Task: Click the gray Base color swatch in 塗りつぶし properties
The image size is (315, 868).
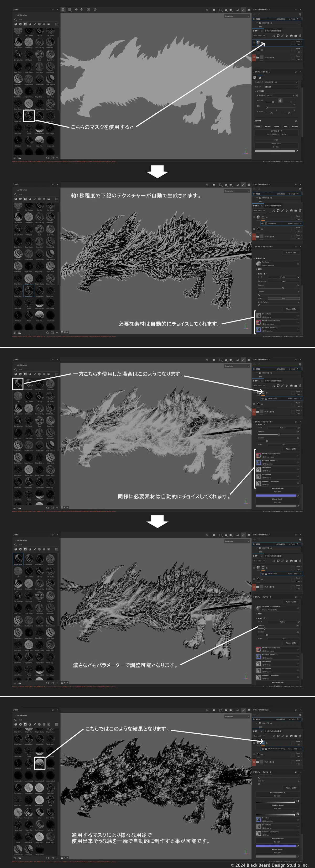Action: (275, 151)
